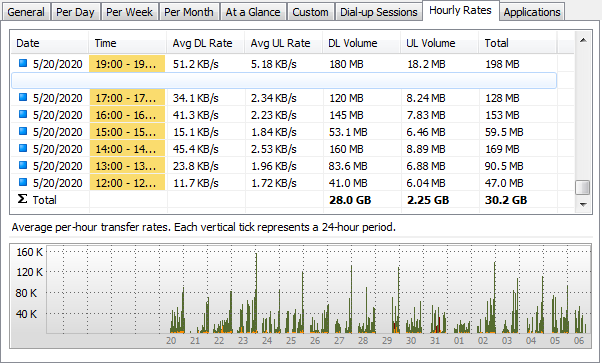Image resolution: width=602 pixels, height=364 pixels.
Task: Click the 18.2 MB UL volume cell
Action: coord(426,64)
